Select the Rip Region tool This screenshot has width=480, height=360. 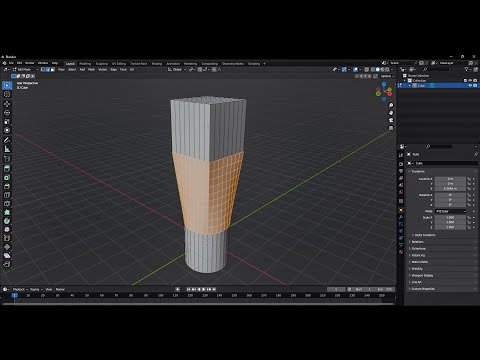tap(7, 264)
